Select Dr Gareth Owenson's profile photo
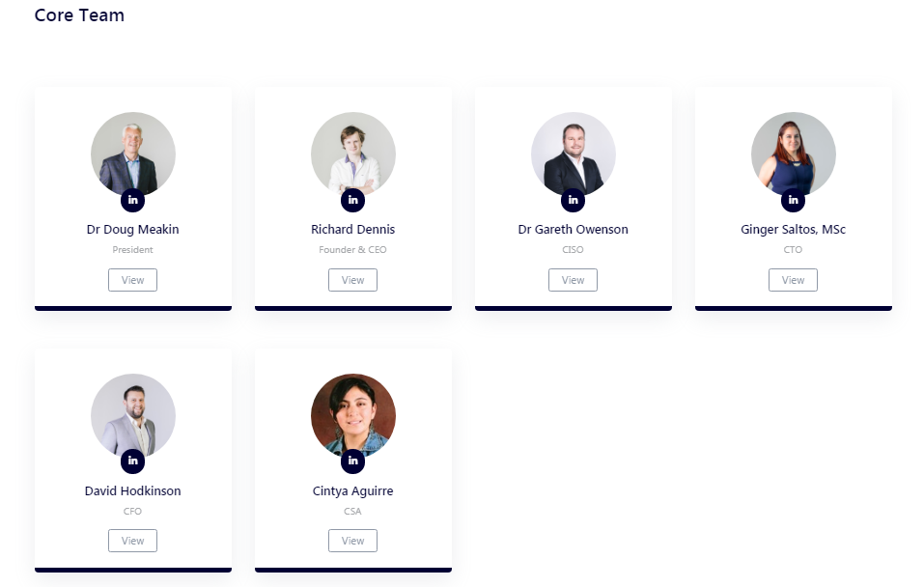Screen dimensions: 924x587 point(574,154)
